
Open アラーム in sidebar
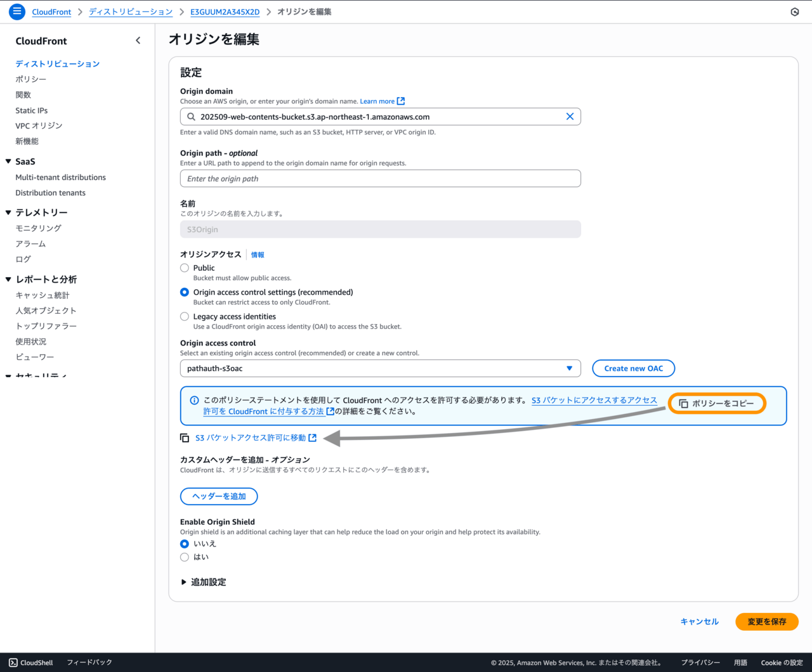(31, 244)
